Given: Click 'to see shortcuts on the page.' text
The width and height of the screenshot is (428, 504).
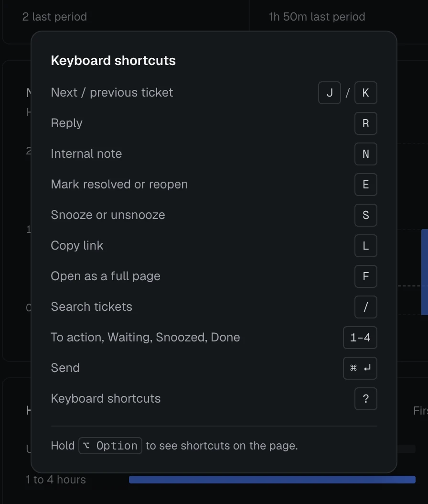Looking at the screenshot, I should coord(222,446).
